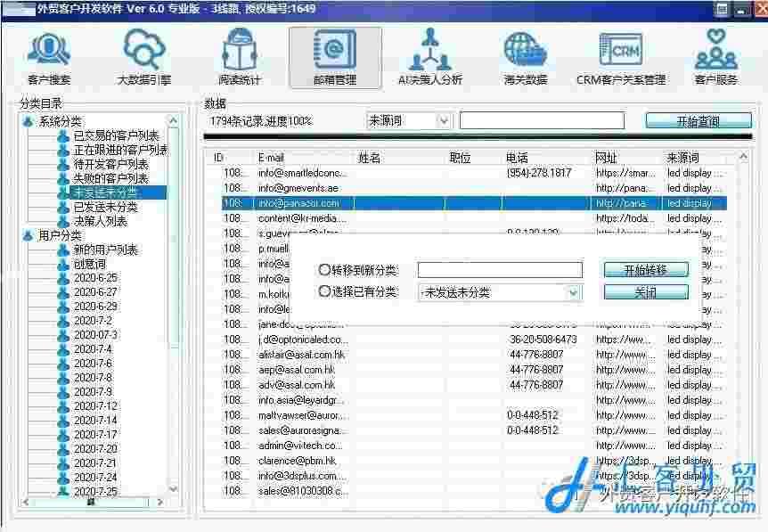768x532 pixels.
Task: Click the person icon beside 待开发客户列表
Action: coord(63,165)
